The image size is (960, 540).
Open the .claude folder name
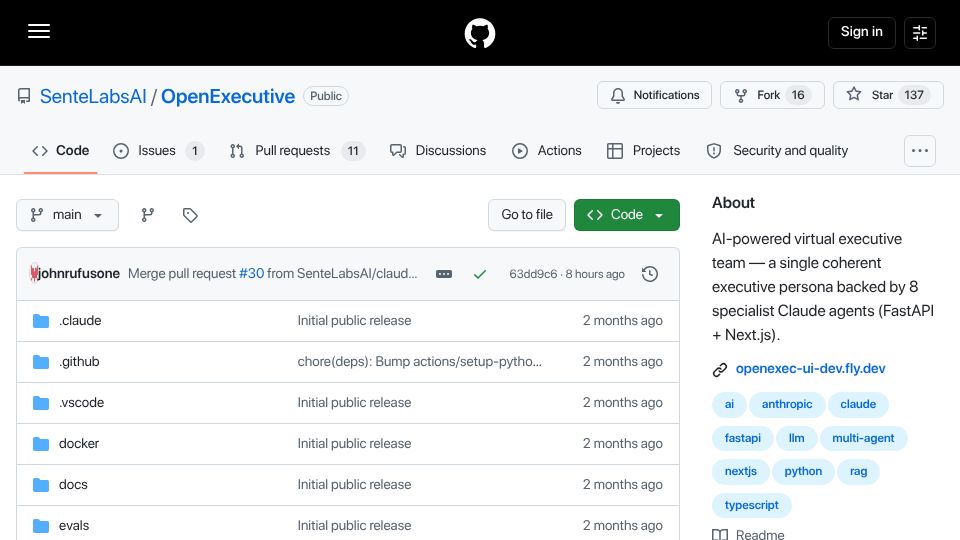point(80,321)
